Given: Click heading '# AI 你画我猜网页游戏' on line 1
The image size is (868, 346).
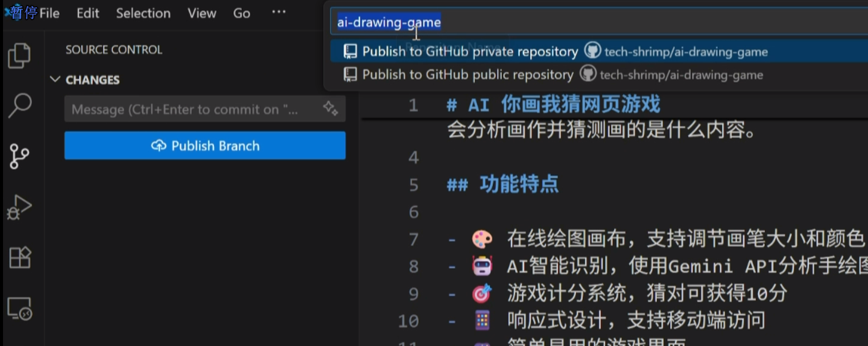Looking at the screenshot, I should coord(553,104).
